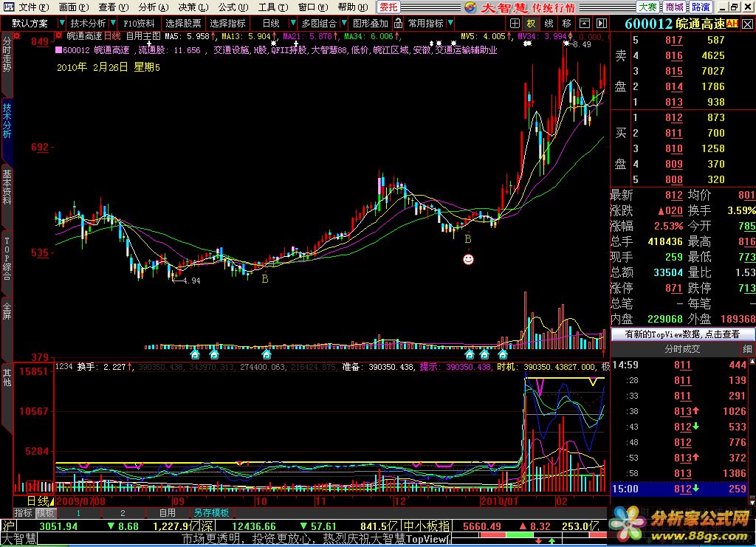Expand the 默认方案 dropdown arrow

point(61,23)
